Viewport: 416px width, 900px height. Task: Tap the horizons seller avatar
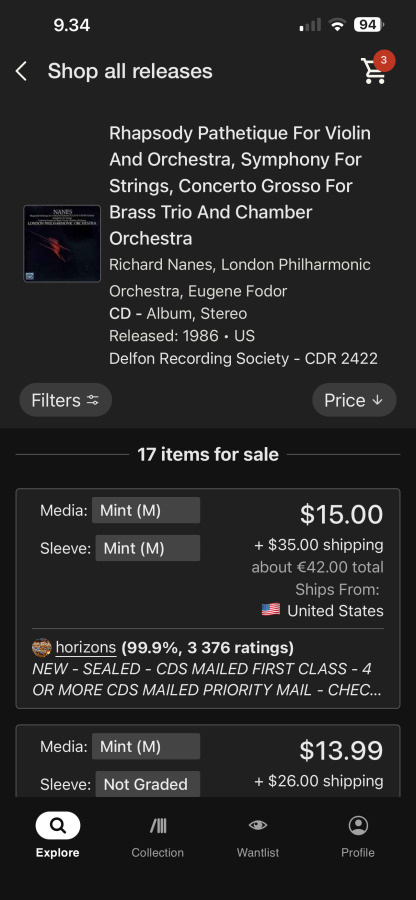[42, 648]
